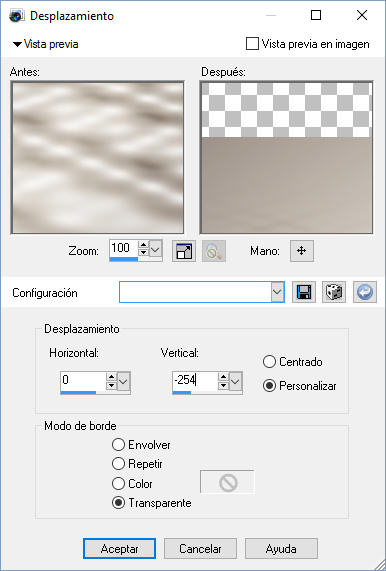Image resolution: width=386 pixels, height=571 pixels.
Task: Select the Centrado radio option
Action: point(269,362)
